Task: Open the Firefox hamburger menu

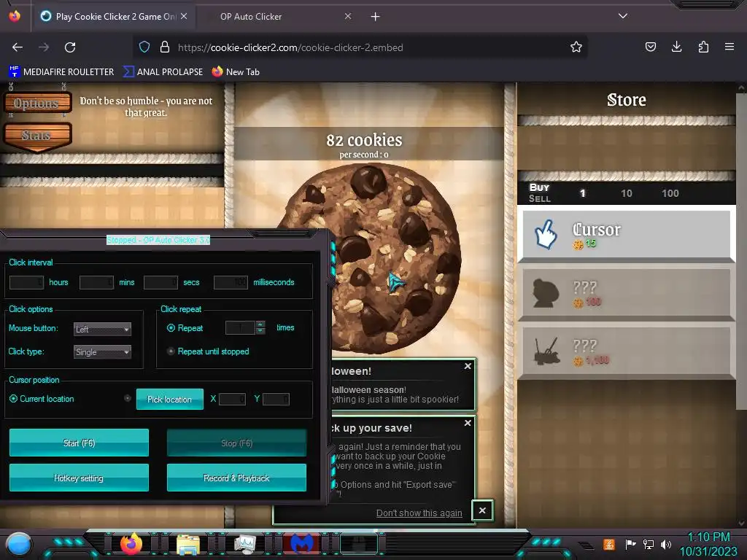Action: [x=729, y=47]
